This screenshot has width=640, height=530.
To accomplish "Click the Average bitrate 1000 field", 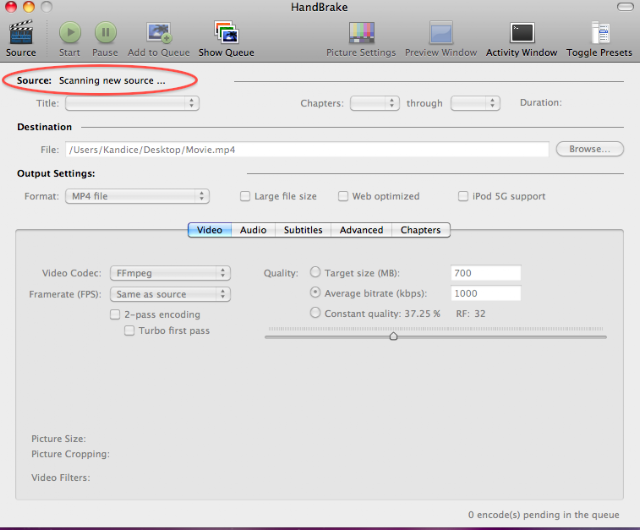I will [x=486, y=293].
